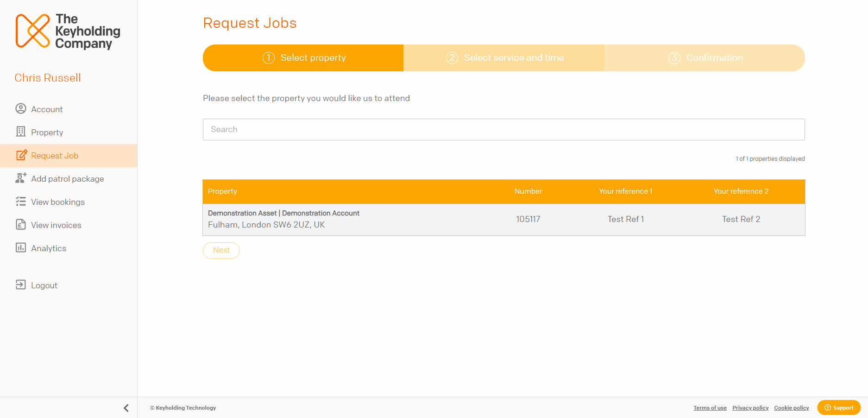Click the Logout arrow icon

(x=21, y=285)
